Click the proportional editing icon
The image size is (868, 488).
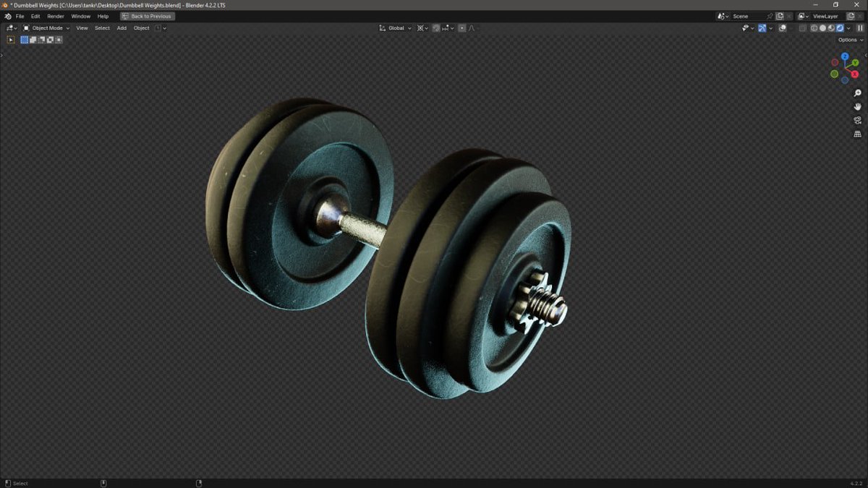[x=461, y=27]
